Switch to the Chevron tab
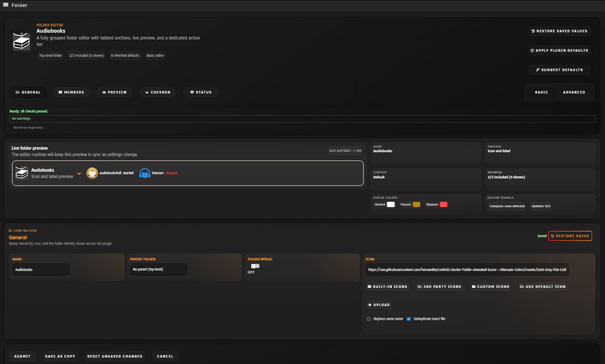The height and width of the screenshot is (364, 605). point(158,92)
